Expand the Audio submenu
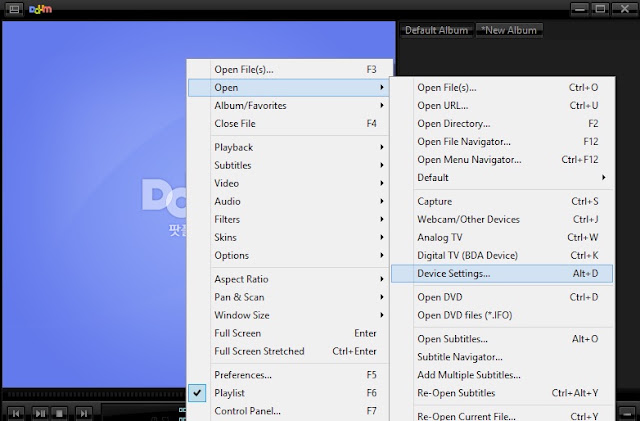Viewport: 640px width, 421px height. (289, 201)
